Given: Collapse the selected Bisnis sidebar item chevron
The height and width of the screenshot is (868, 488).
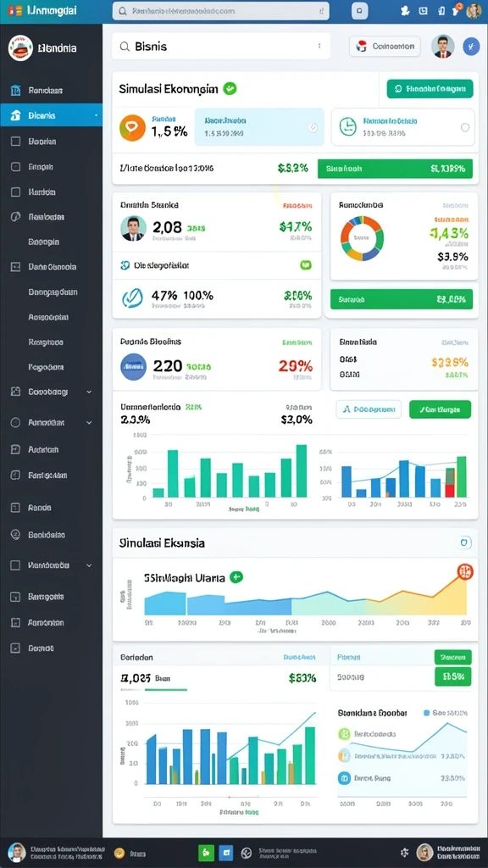Looking at the screenshot, I should point(97,115).
